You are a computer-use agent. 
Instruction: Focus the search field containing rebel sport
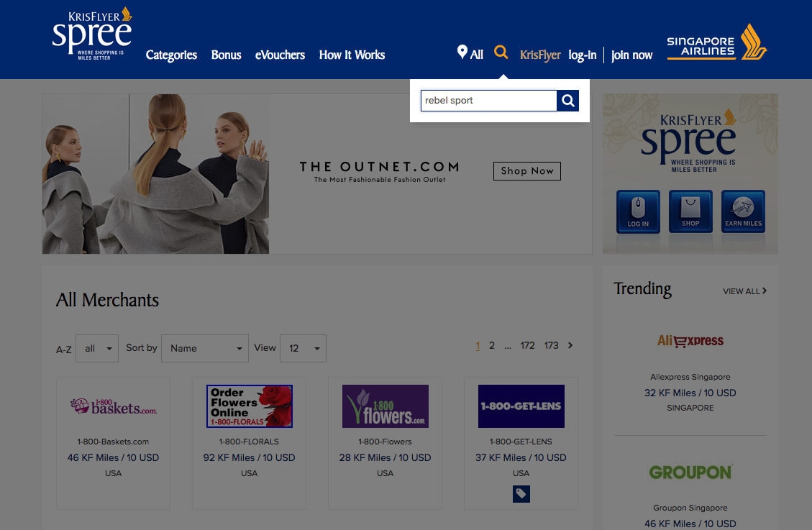tap(489, 101)
